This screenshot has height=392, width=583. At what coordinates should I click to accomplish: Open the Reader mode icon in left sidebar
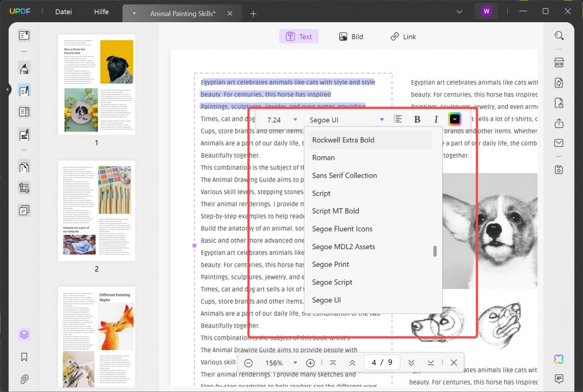(24, 36)
